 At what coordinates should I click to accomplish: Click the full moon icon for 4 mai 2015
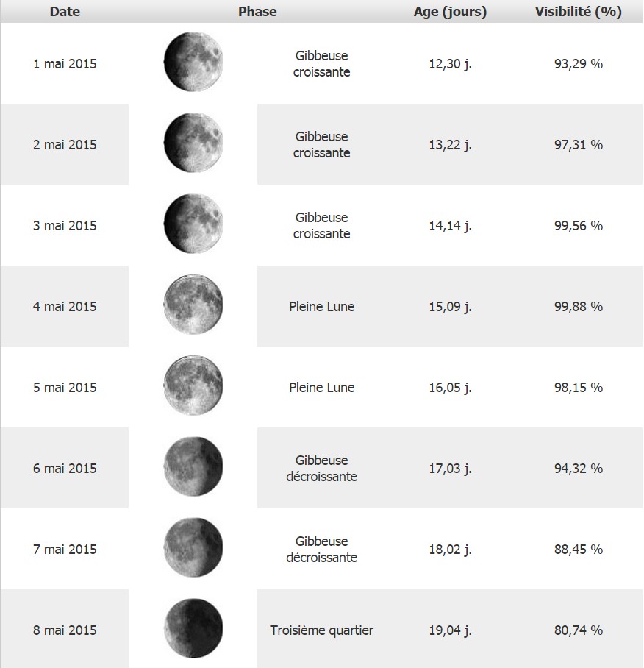[x=193, y=305]
